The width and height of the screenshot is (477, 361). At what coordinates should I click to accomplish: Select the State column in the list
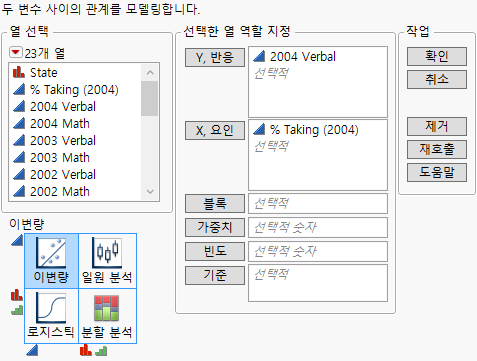click(x=43, y=72)
